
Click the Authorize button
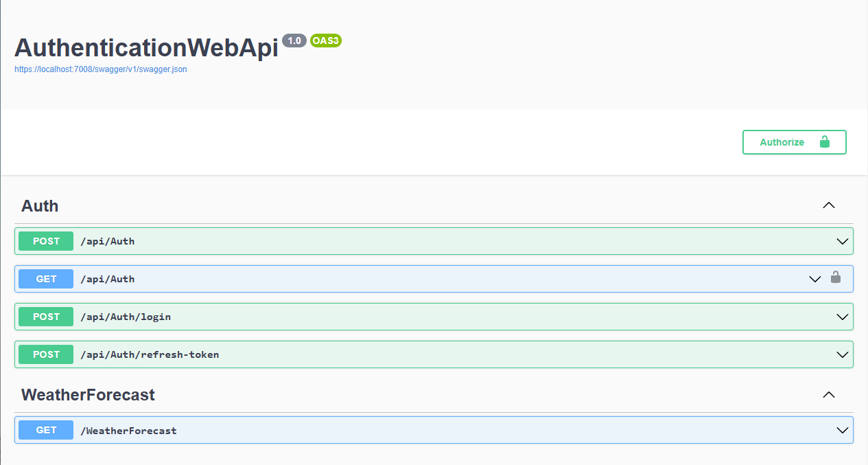point(794,142)
